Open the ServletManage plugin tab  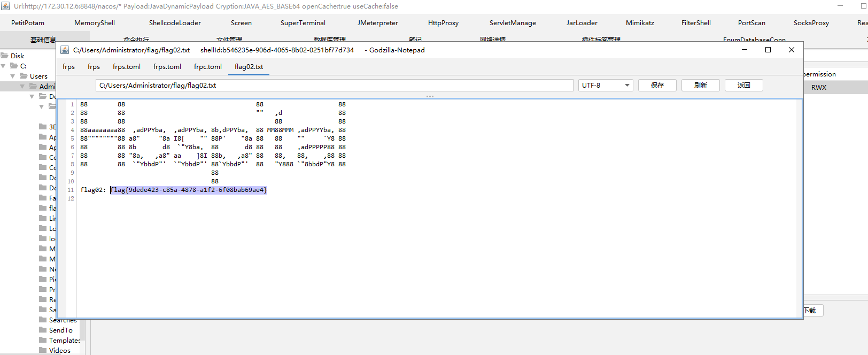[513, 23]
